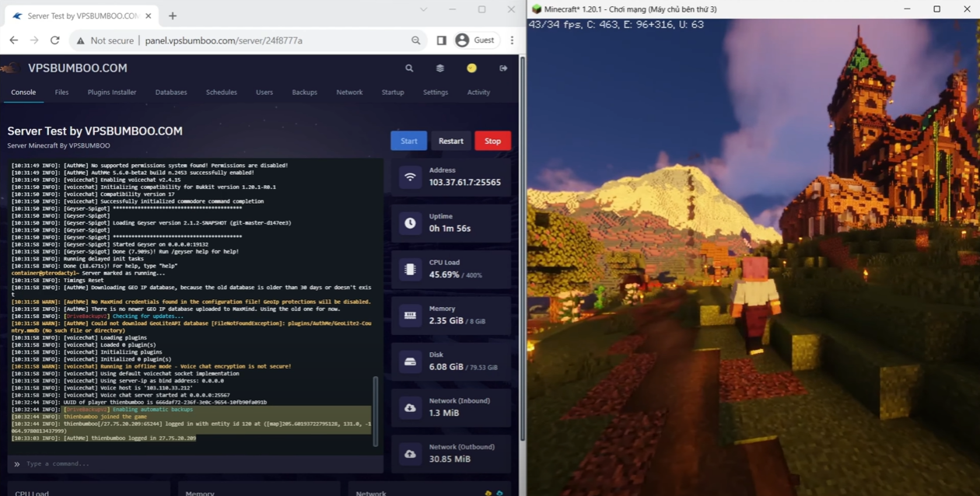This screenshot has width=980, height=496.
Task: Open the Databases tab
Action: [171, 92]
